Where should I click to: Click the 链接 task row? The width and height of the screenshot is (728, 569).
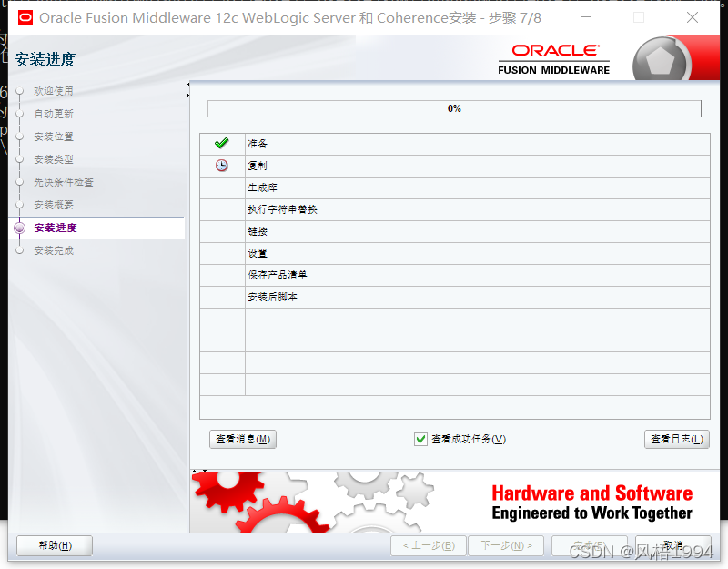(x=454, y=231)
